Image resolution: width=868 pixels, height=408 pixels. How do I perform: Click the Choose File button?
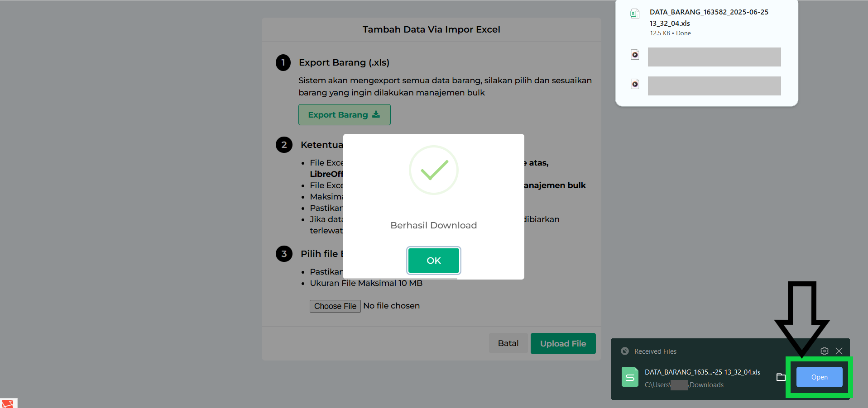click(x=335, y=306)
